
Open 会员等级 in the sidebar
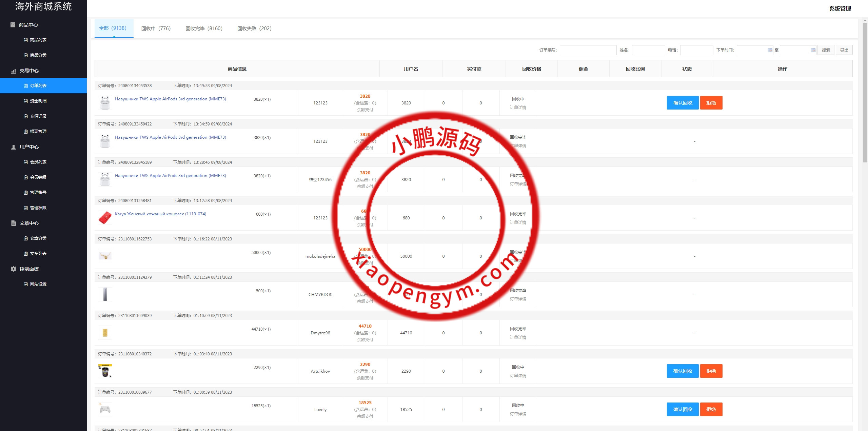(x=38, y=177)
